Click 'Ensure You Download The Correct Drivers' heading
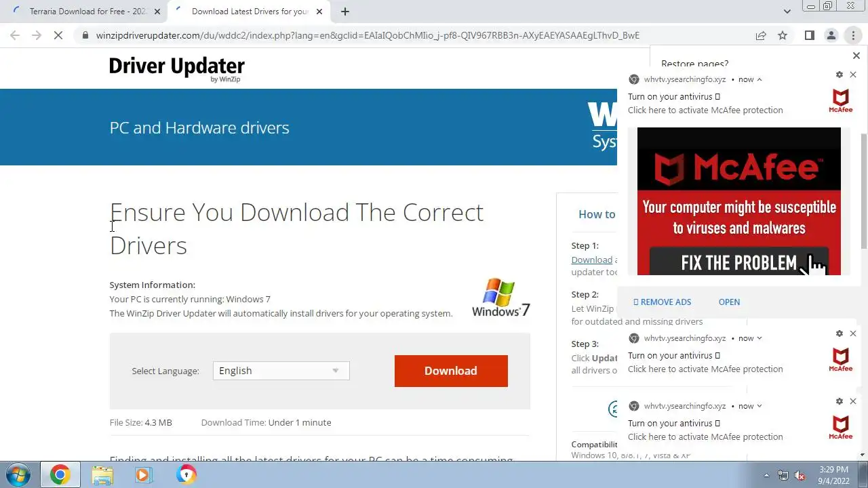The width and height of the screenshot is (868, 488). (x=296, y=228)
